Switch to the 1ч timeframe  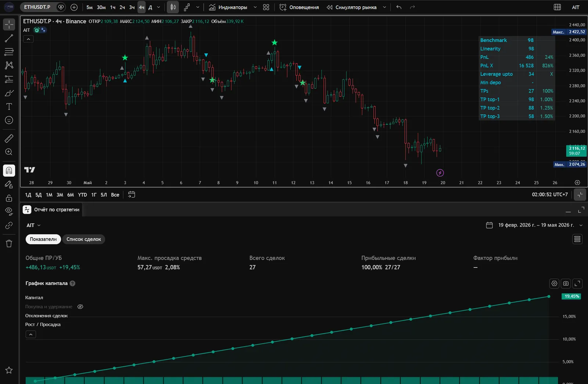point(112,7)
